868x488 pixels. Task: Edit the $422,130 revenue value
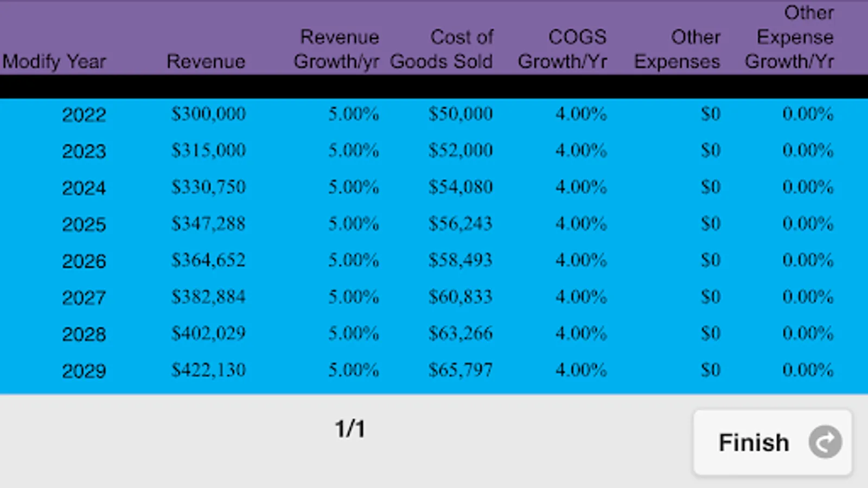[209, 370]
